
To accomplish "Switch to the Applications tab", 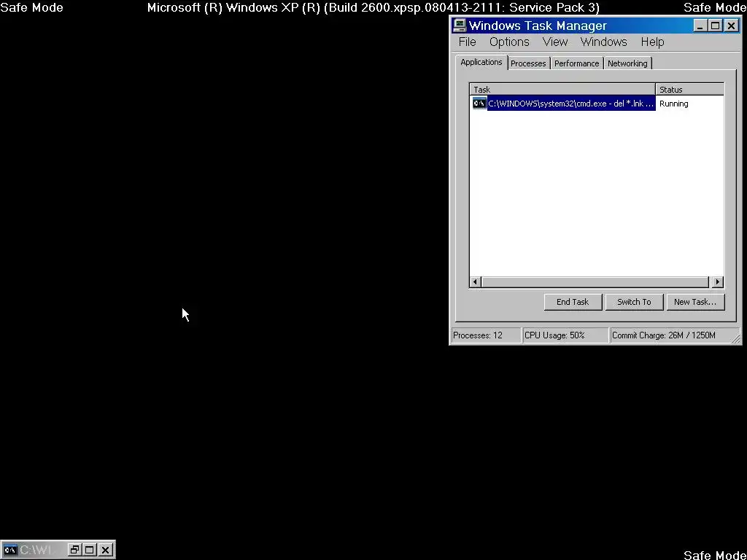I will [481, 63].
